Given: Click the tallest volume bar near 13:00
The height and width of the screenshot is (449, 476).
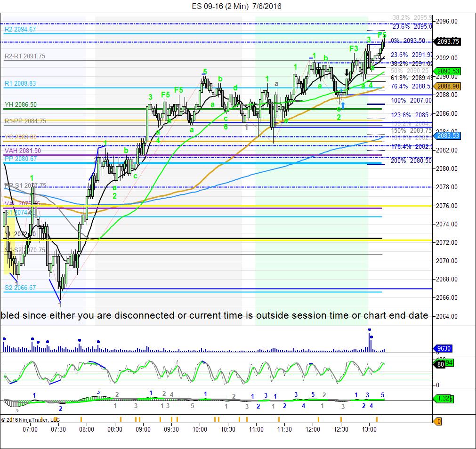Looking at the screenshot, I should 370,342.
